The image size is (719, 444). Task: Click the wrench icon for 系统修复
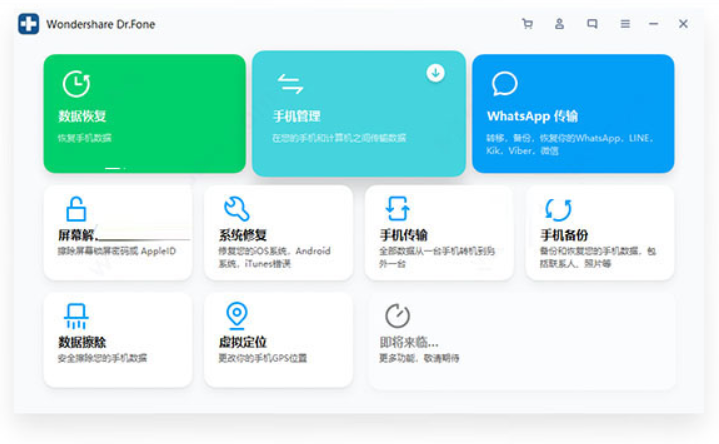point(237,209)
